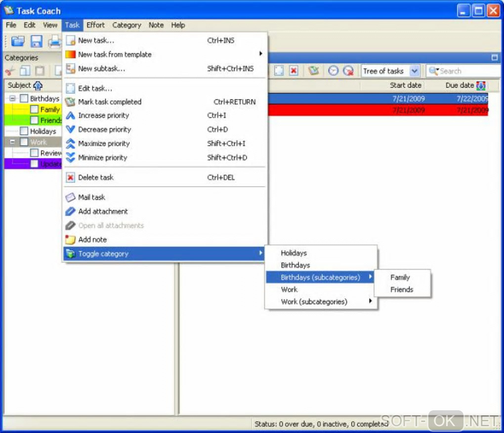The image size is (504, 433).
Task: Click the Print toolbar icon
Action: [55, 41]
